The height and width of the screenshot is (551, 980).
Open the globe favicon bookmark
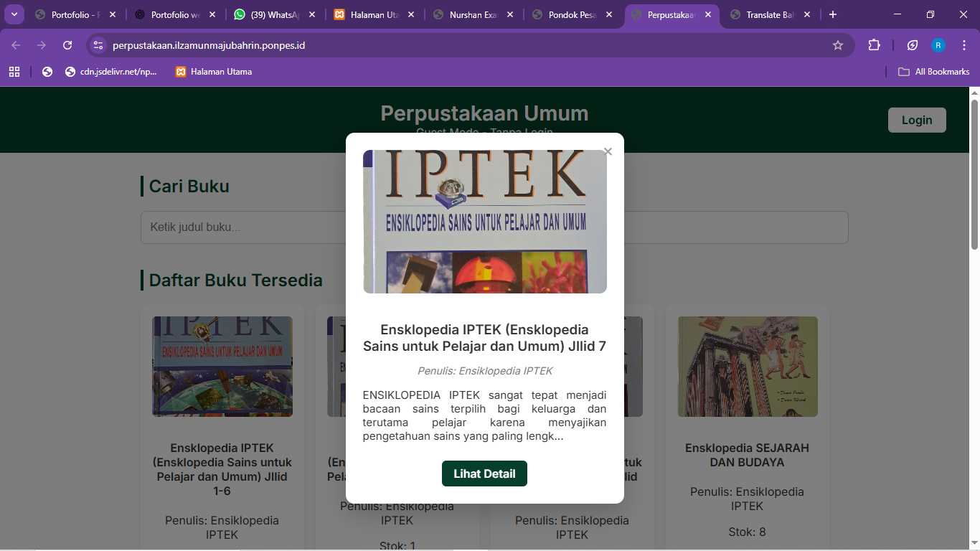(x=47, y=71)
